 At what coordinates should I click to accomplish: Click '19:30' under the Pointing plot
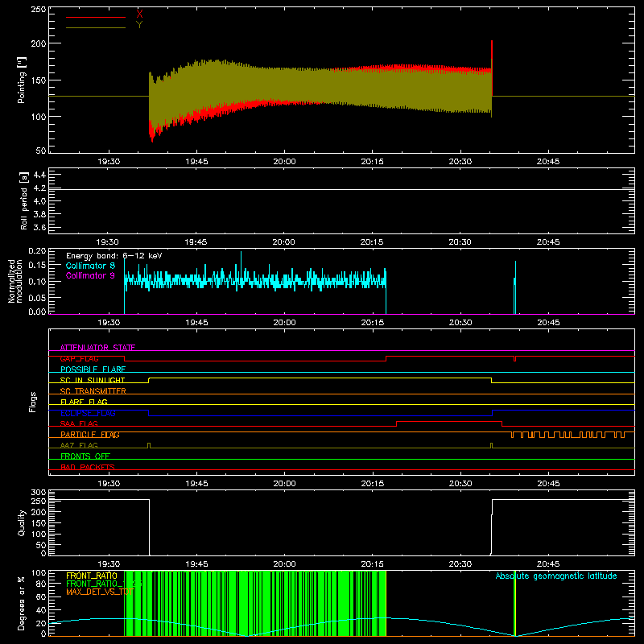pyautogui.click(x=109, y=162)
